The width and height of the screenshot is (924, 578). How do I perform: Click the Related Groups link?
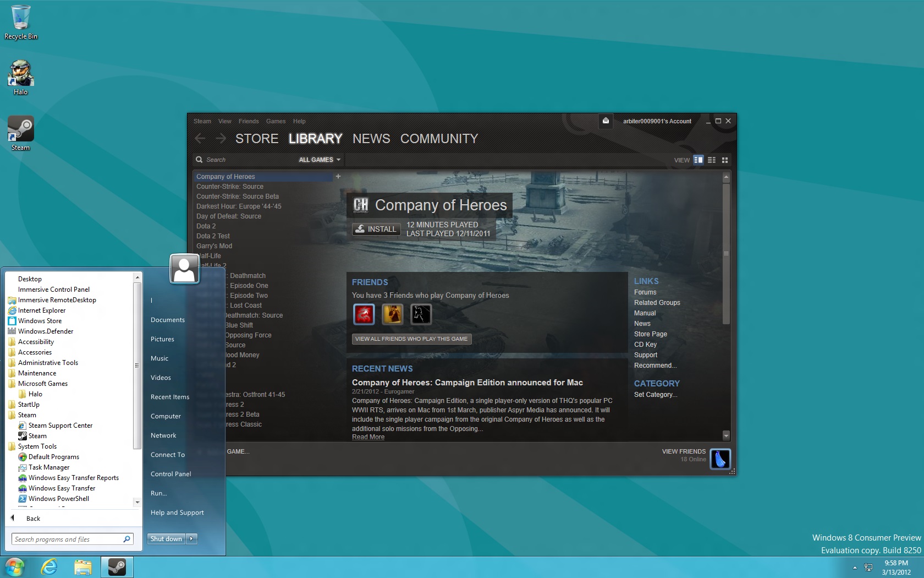coord(657,303)
